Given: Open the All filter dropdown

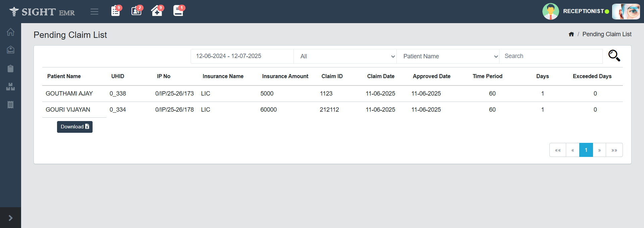Looking at the screenshot, I should (345, 56).
